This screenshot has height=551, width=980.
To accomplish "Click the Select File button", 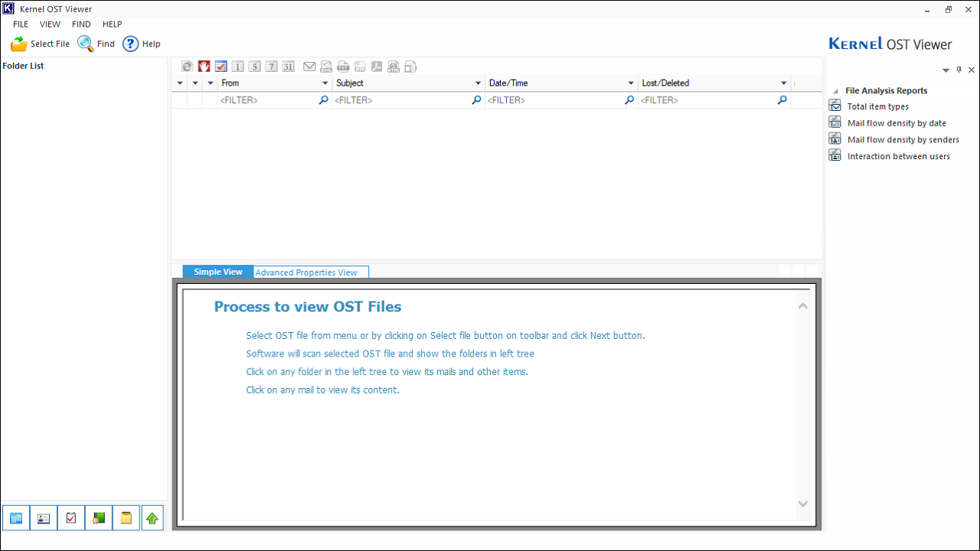I will pos(40,44).
